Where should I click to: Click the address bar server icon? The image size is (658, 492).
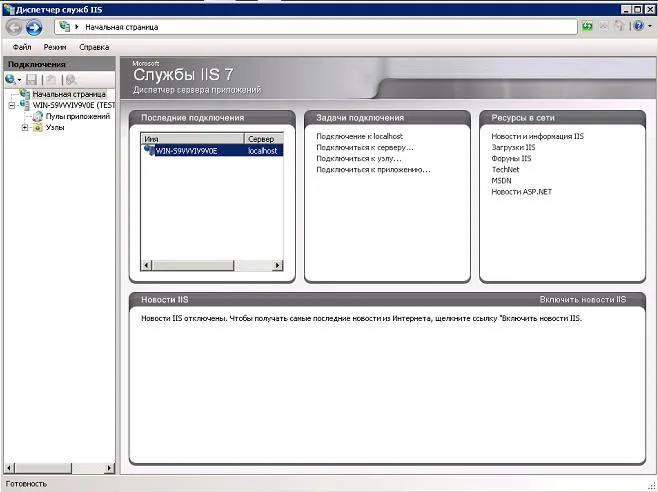pyautogui.click(x=64, y=26)
